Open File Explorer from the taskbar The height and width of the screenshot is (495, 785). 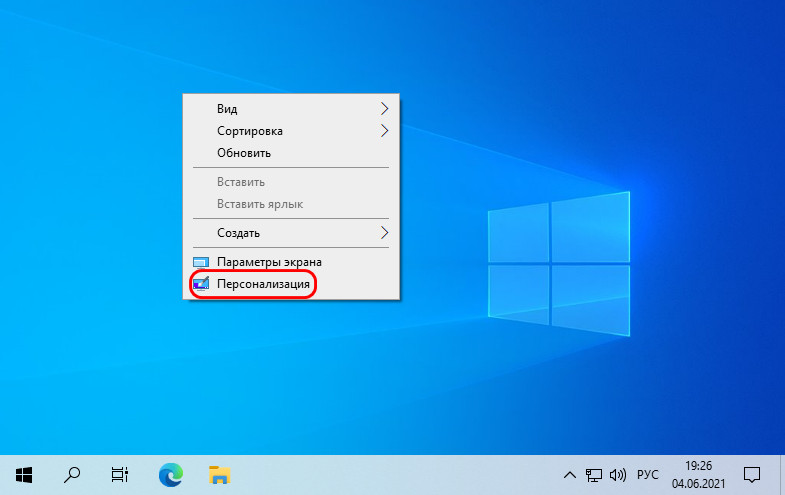[x=219, y=474]
